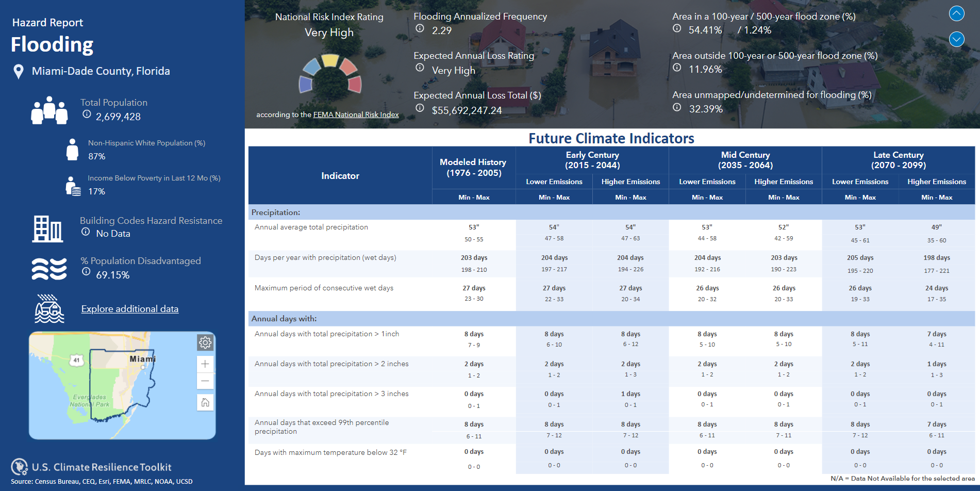The width and height of the screenshot is (980, 491).
Task: Click the yellow segment of risk gauge
Action: [330, 61]
